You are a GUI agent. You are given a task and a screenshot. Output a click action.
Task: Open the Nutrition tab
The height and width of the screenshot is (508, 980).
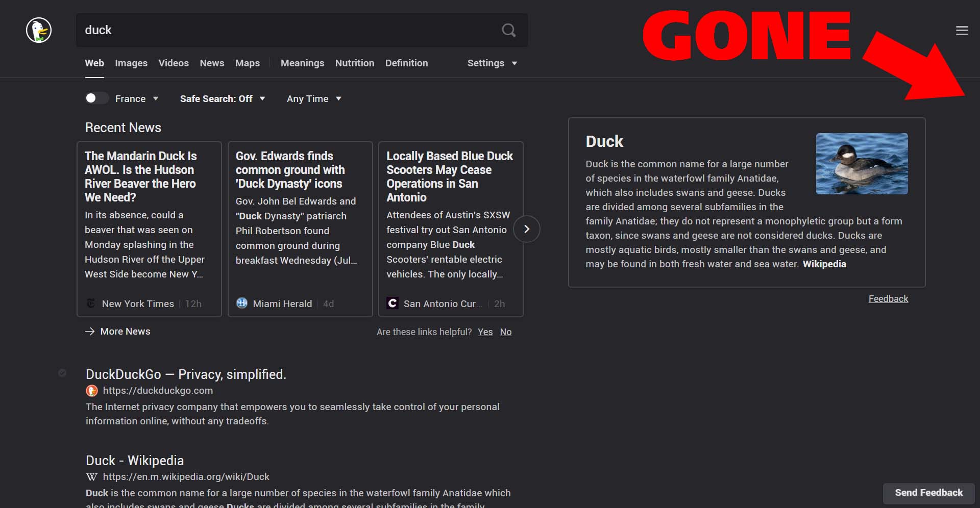pos(355,63)
